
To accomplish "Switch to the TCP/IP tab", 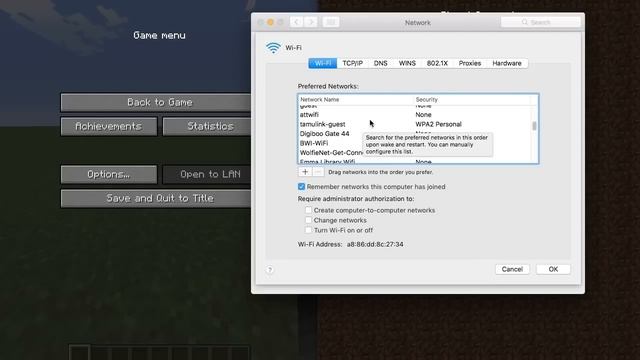I will coord(352,63).
